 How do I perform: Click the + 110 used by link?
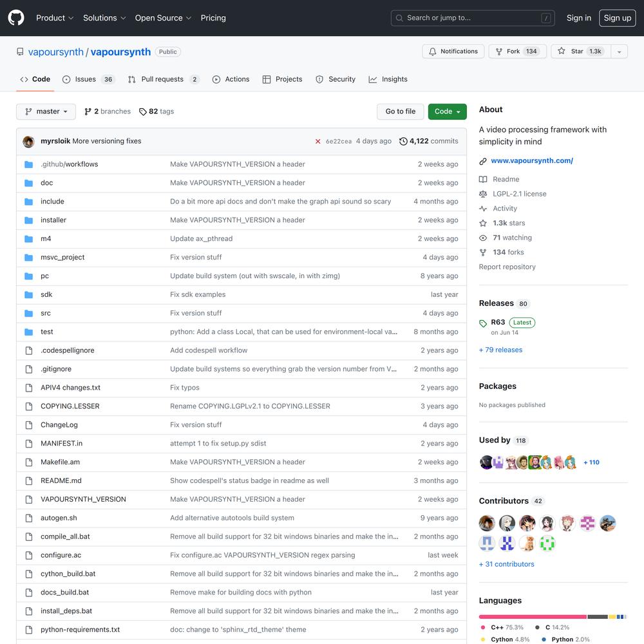(591, 462)
